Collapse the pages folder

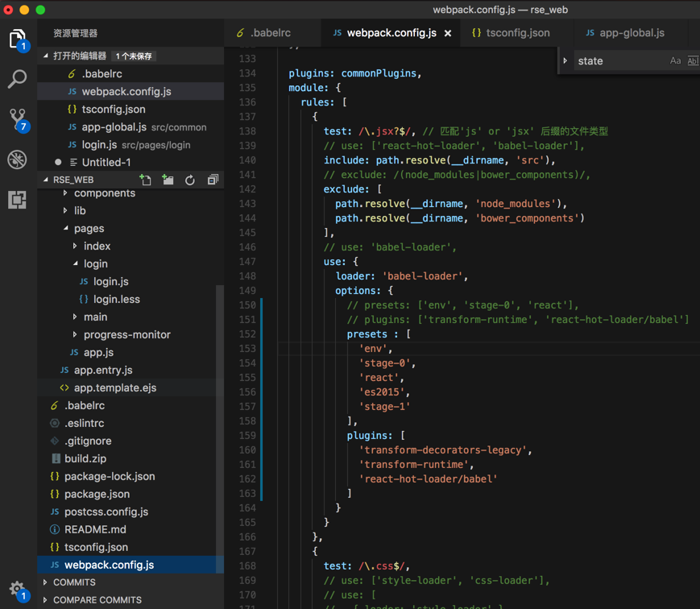pyautogui.click(x=89, y=229)
